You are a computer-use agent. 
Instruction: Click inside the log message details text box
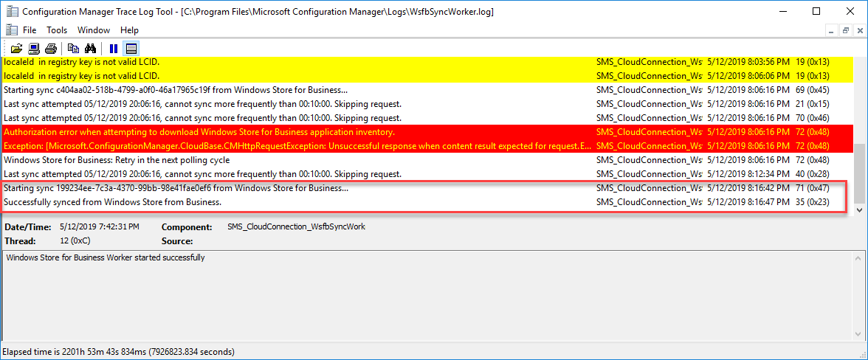pos(432,295)
